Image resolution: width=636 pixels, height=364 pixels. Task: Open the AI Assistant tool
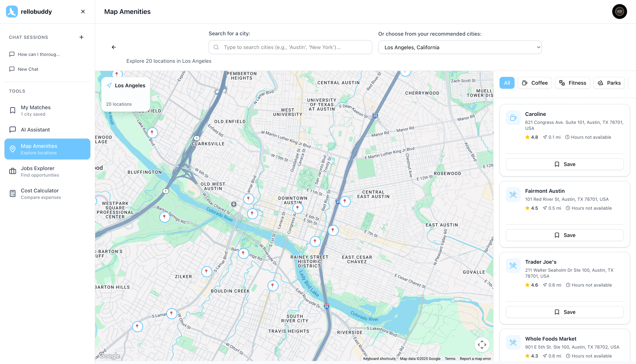pyautogui.click(x=35, y=129)
